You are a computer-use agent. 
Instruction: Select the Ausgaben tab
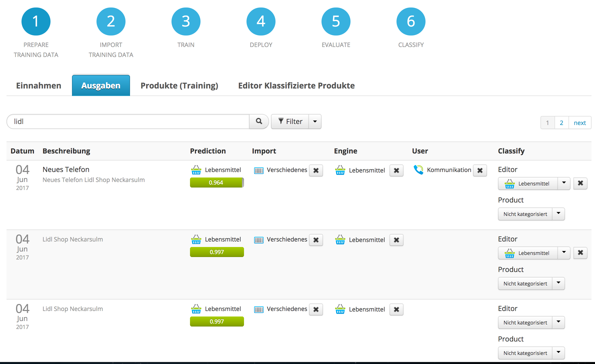pyautogui.click(x=101, y=85)
